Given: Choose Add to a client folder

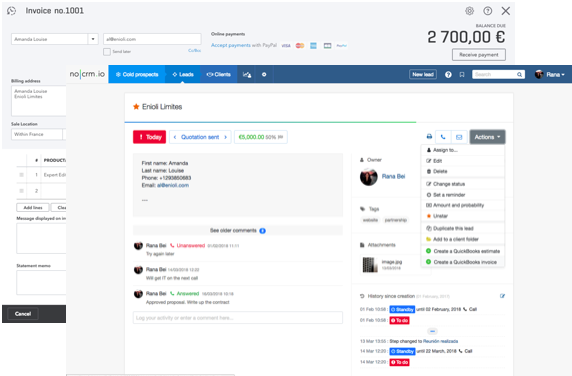Looking at the screenshot, I should tap(463, 239).
